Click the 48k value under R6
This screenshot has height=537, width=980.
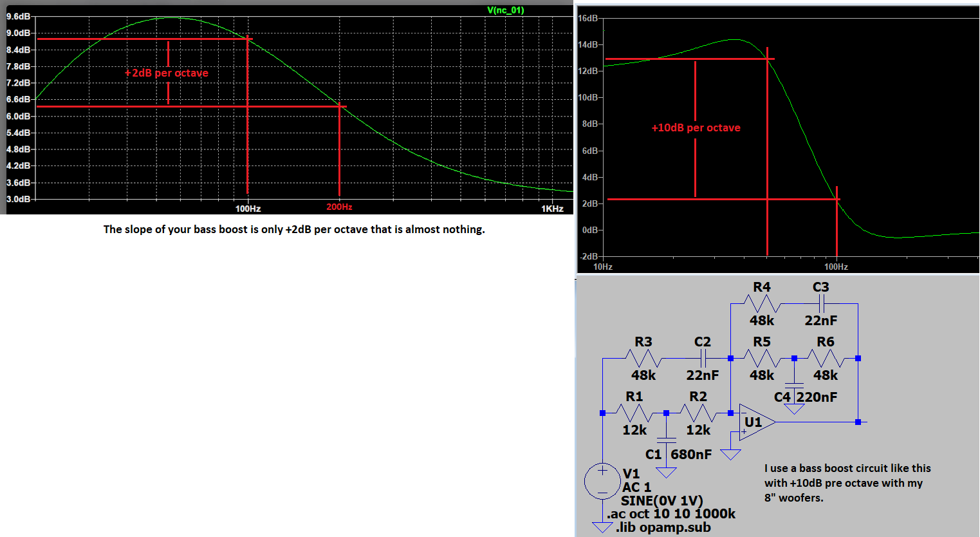[x=826, y=375]
